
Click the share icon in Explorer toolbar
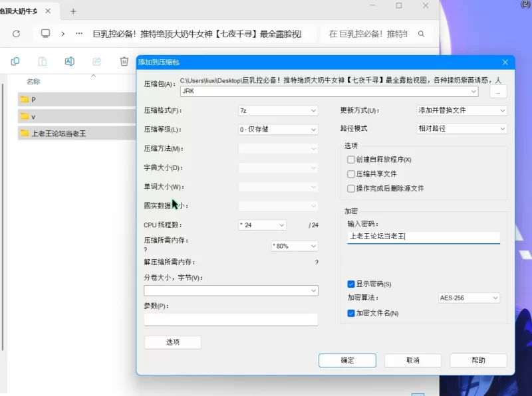(x=96, y=62)
